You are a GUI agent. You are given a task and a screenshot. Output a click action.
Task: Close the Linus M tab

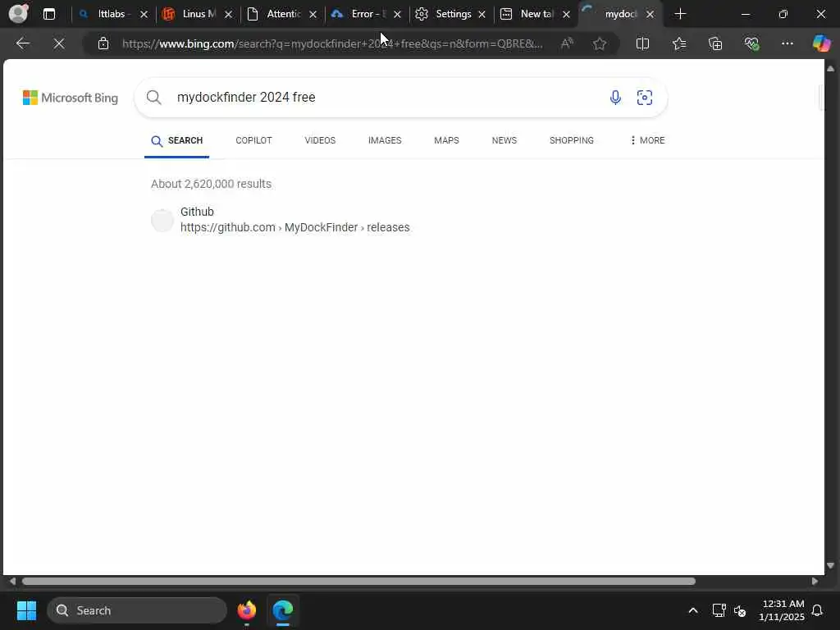coord(228,15)
